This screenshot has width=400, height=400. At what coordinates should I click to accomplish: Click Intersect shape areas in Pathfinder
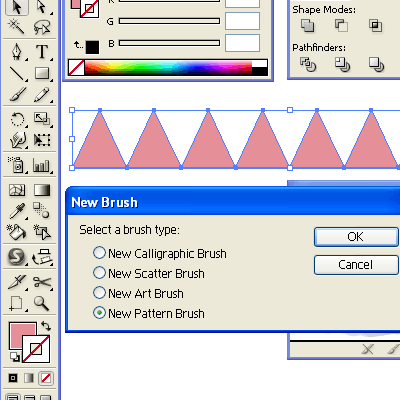(375, 25)
